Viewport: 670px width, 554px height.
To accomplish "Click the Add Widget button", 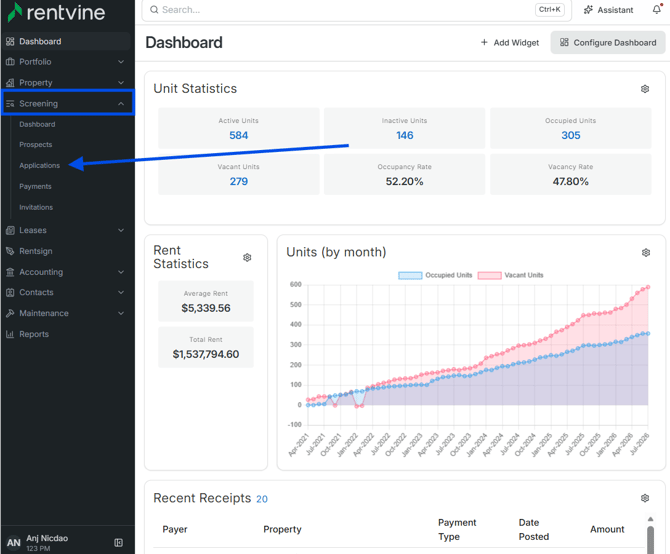I will pos(510,43).
